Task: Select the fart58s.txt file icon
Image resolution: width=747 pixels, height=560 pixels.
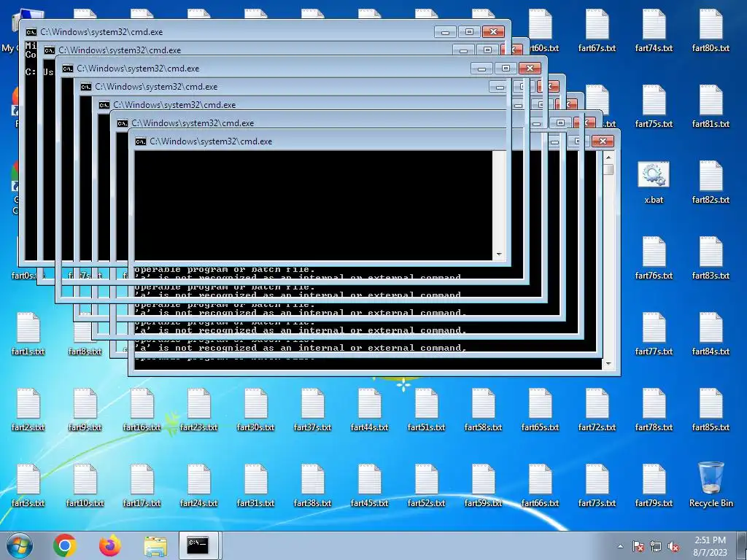Action: click(483, 410)
